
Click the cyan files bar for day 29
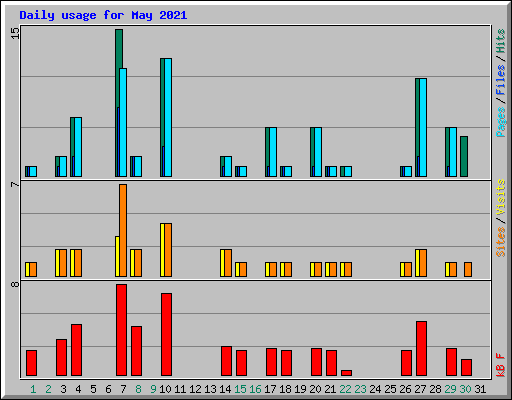pyautogui.click(x=453, y=152)
